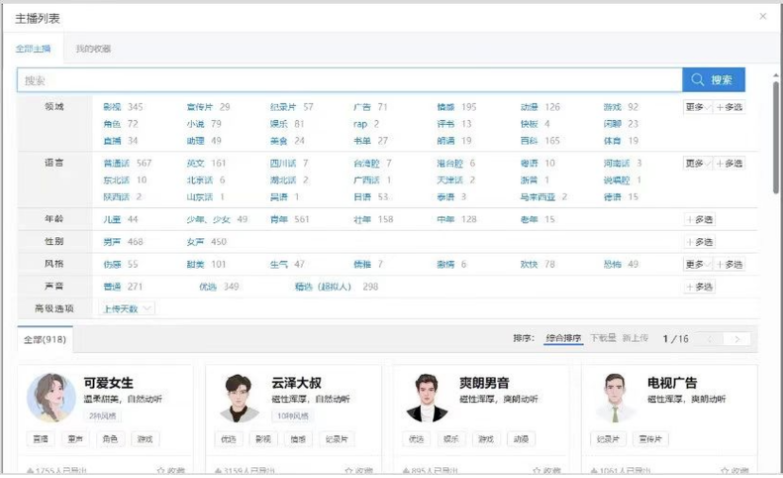783x478 pixels.
Task: Click 10种风格 tag on 云泽大叔 card
Action: [x=292, y=416]
